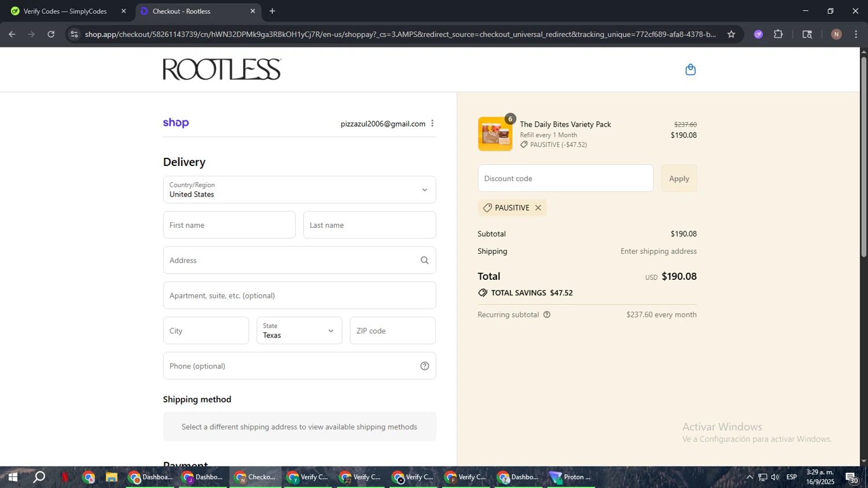The image size is (868, 488).
Task: Open the notification center icon
Action: (852, 478)
